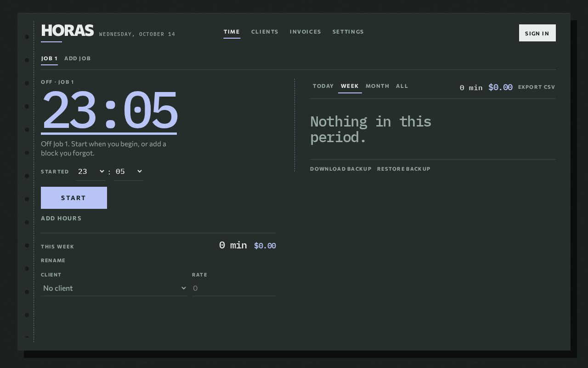This screenshot has height=368, width=588.
Task: Click the HORAS logo
Action: pyautogui.click(x=68, y=31)
